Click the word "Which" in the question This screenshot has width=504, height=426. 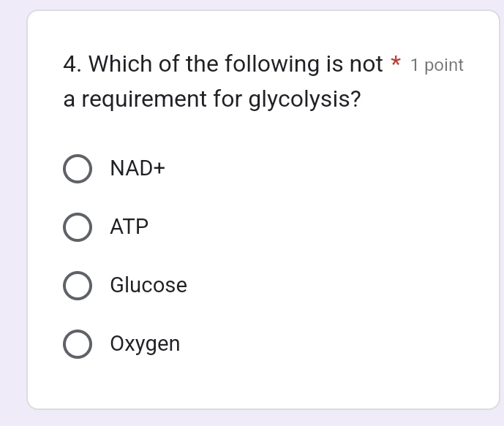click(120, 65)
